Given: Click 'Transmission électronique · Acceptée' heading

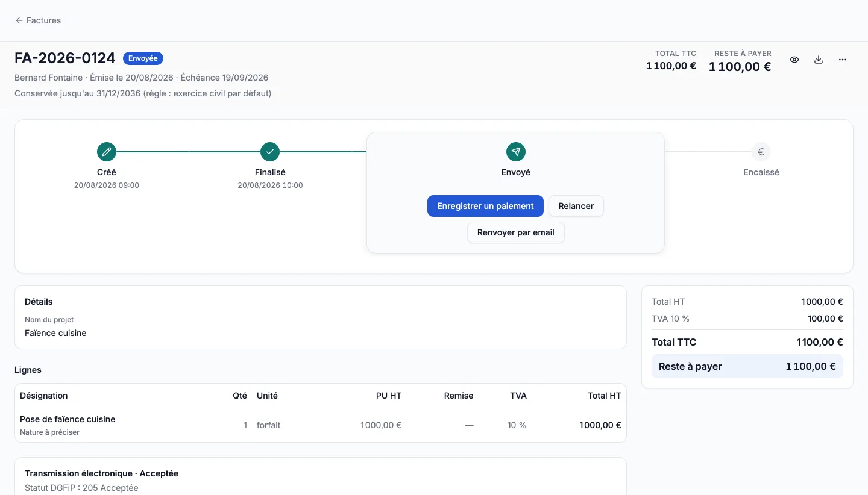Looking at the screenshot, I should (101, 473).
